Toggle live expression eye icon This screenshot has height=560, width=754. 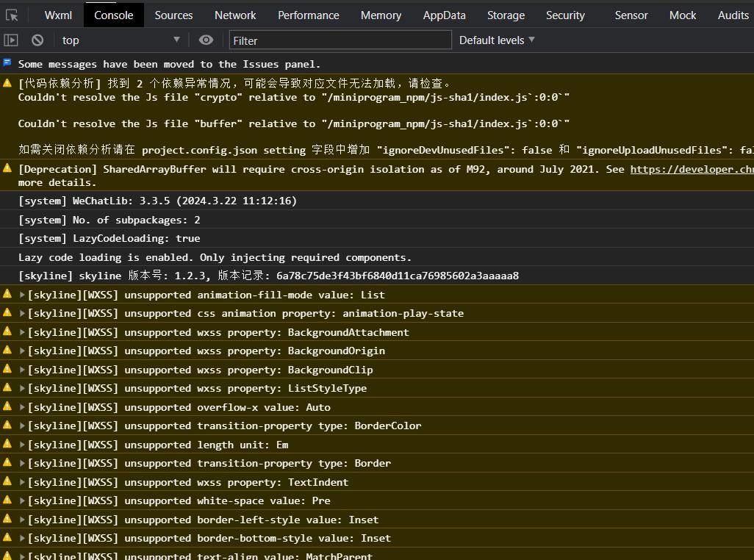tap(206, 40)
